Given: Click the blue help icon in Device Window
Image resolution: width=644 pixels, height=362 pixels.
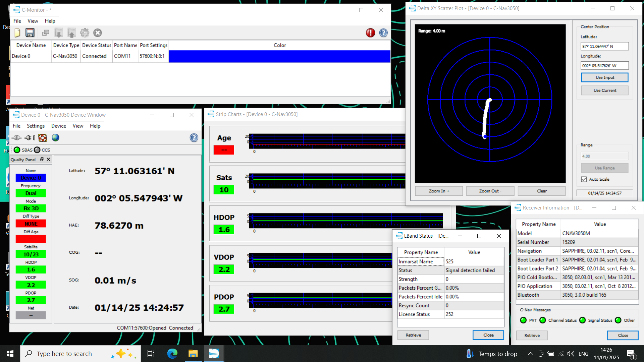Looking at the screenshot, I should click(194, 138).
